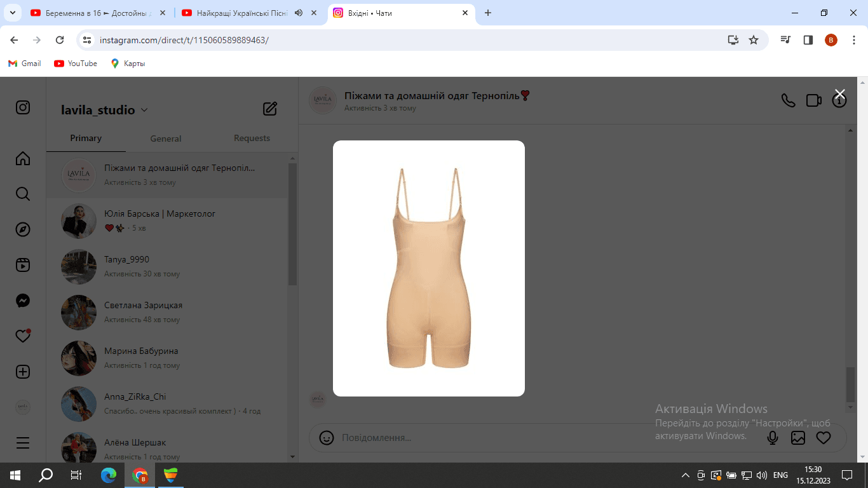Open Notifications heart icon in sidebar
Screen dimensions: 868x488
(23, 336)
